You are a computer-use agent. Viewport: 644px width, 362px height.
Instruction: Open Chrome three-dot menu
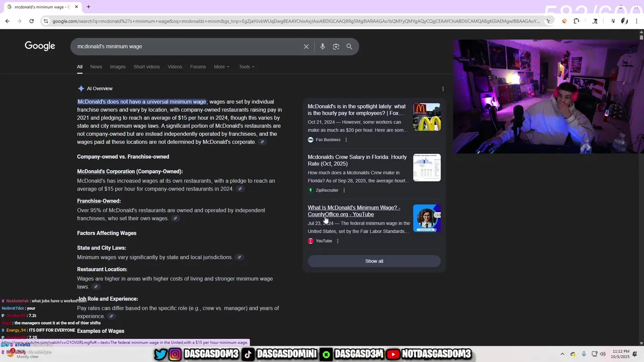(x=636, y=21)
